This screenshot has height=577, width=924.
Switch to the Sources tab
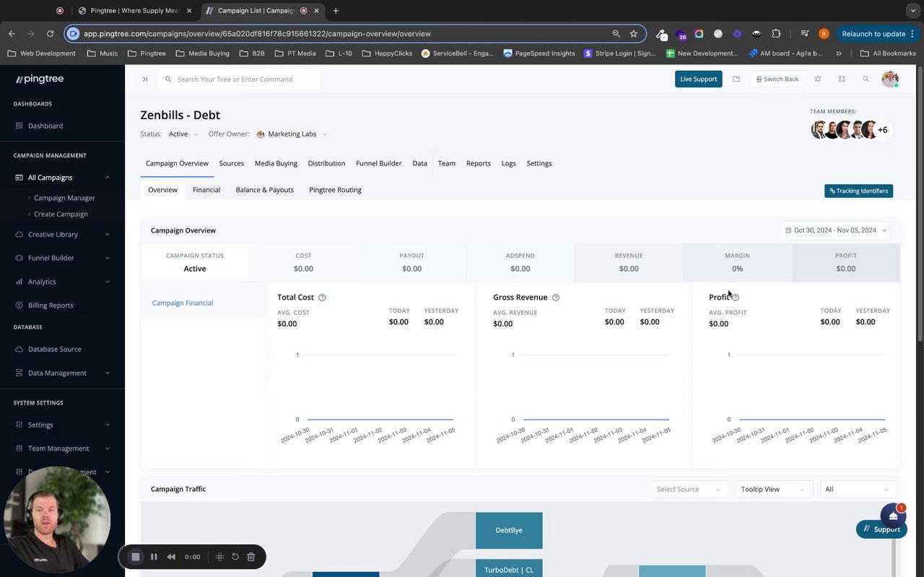coord(232,163)
